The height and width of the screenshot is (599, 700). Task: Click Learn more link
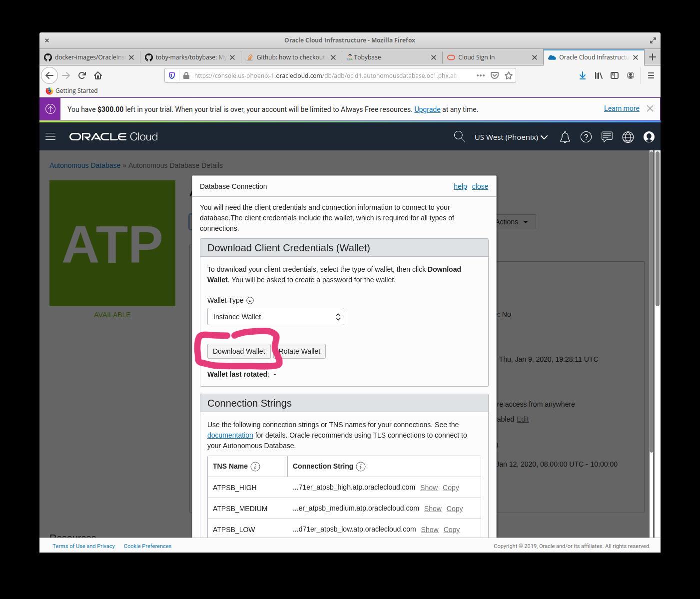click(622, 108)
